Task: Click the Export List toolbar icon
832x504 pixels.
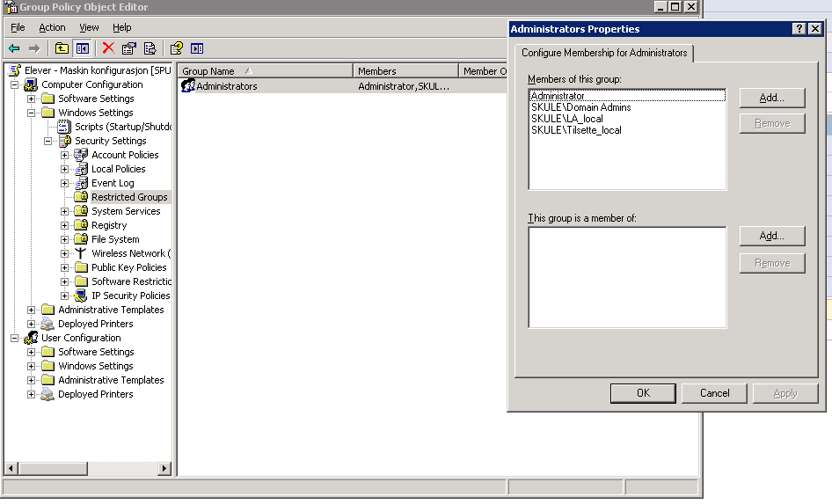Action: click(x=150, y=48)
